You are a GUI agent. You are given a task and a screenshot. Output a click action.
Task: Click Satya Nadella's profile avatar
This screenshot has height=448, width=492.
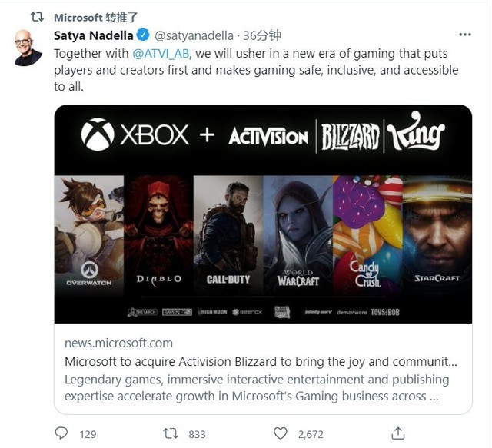pyautogui.click(x=28, y=48)
